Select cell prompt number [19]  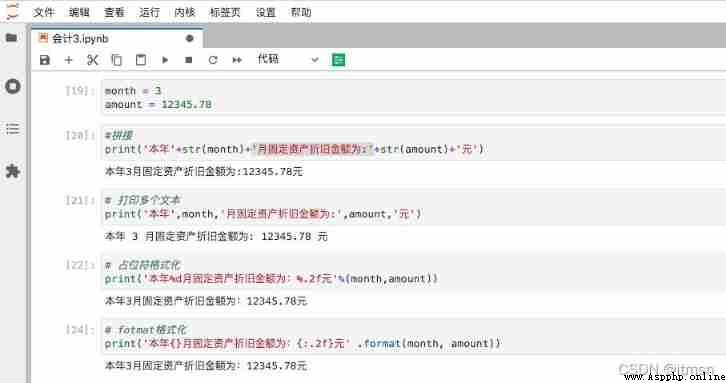pyautogui.click(x=80, y=91)
